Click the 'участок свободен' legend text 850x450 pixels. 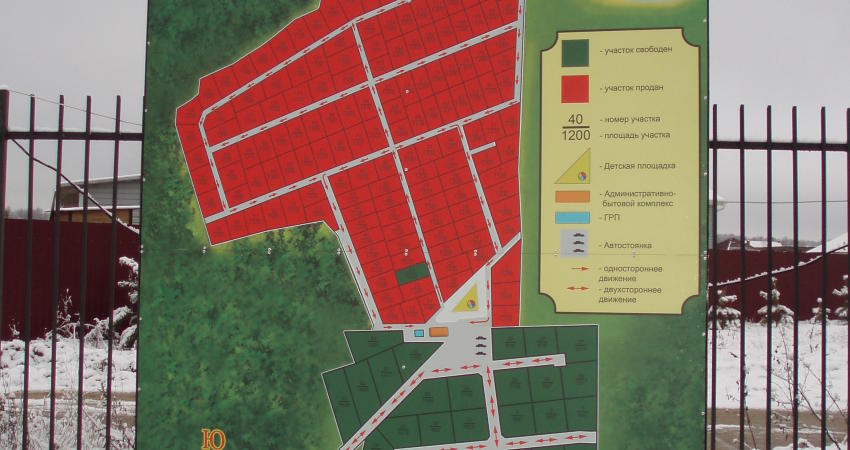tap(636, 49)
